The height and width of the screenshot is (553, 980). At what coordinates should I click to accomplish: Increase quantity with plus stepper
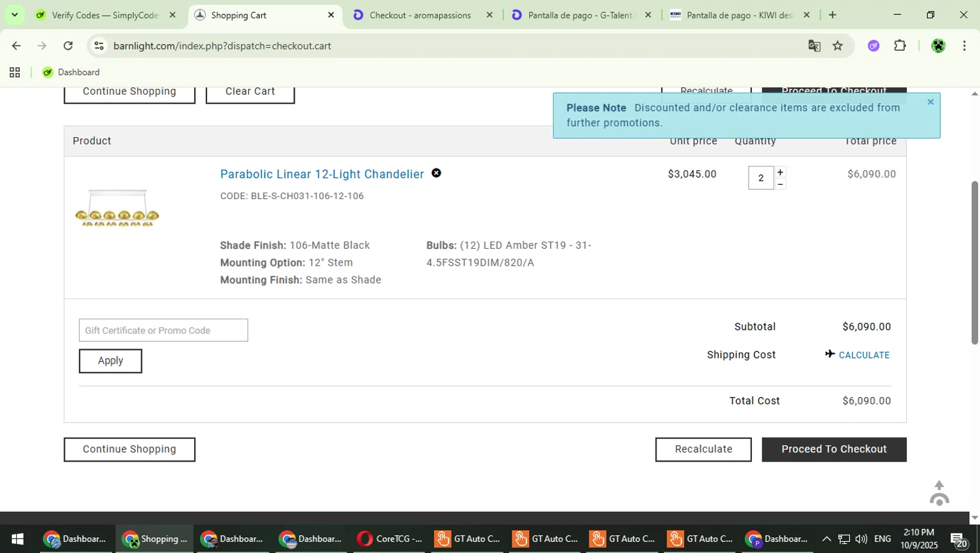click(x=780, y=172)
